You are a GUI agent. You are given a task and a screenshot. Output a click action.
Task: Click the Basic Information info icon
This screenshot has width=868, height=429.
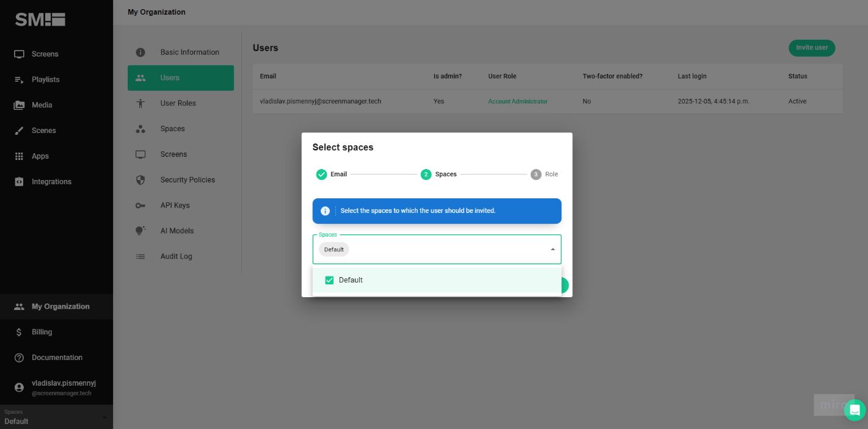[x=140, y=52]
